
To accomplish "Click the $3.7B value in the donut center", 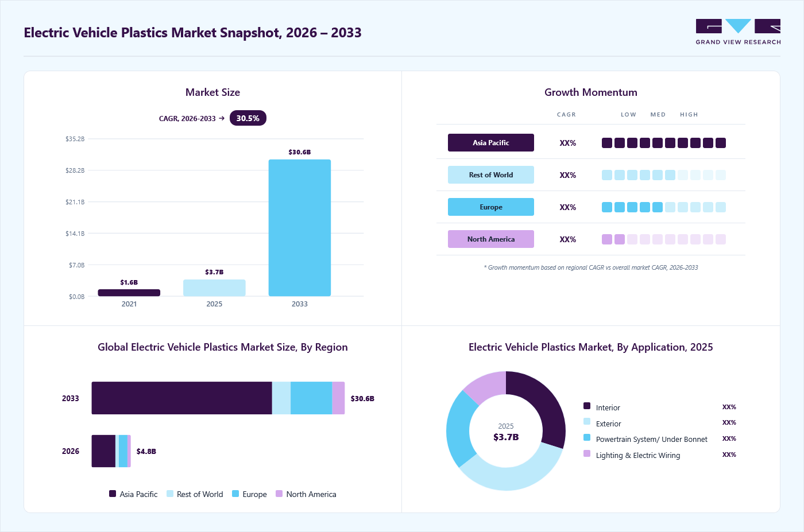I will pos(506,437).
